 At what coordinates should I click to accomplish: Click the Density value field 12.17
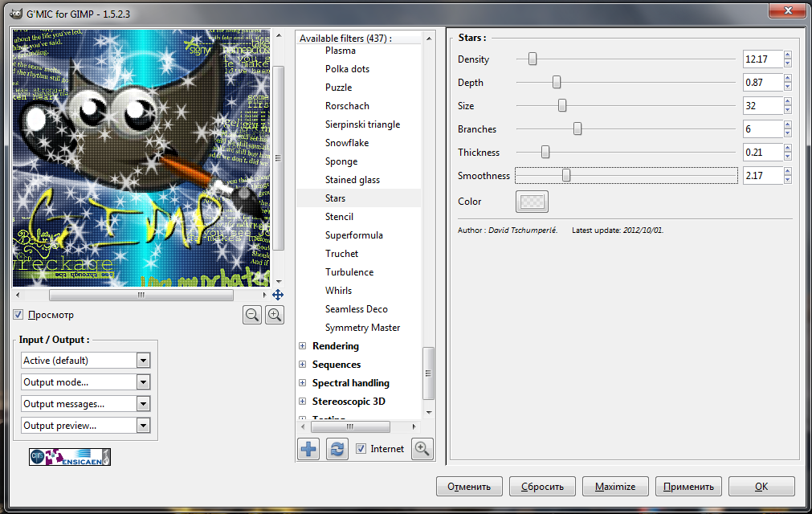click(762, 59)
